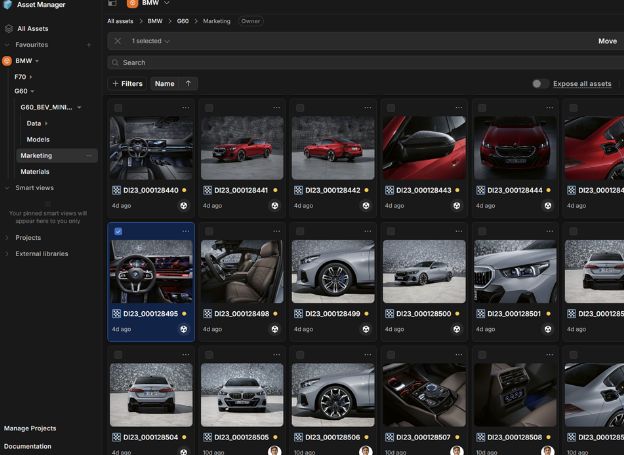Image resolution: width=624 pixels, height=455 pixels.
Task: Open the BMW workspace dropdown in top bar
Action: pos(167,3)
